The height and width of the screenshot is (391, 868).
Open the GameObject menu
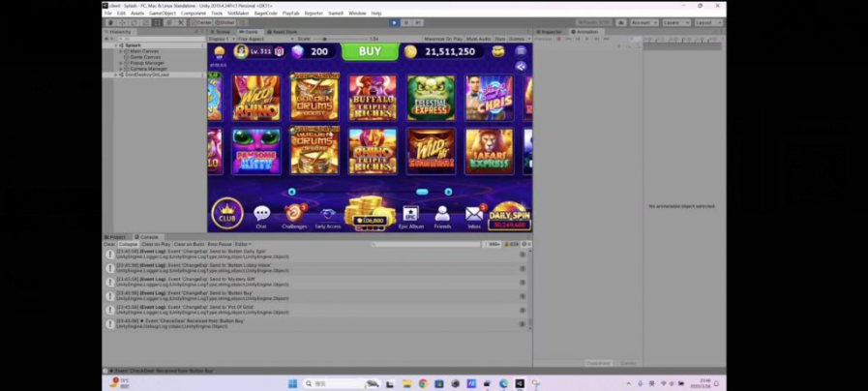click(x=164, y=14)
